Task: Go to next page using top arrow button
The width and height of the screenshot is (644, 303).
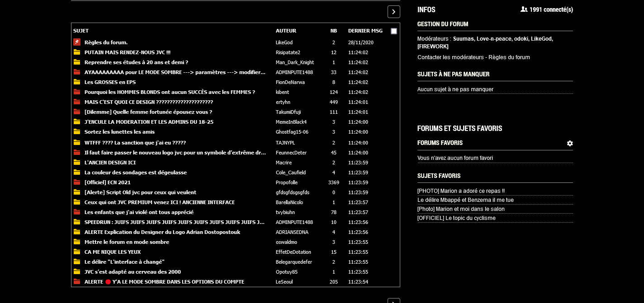Action: point(393,12)
